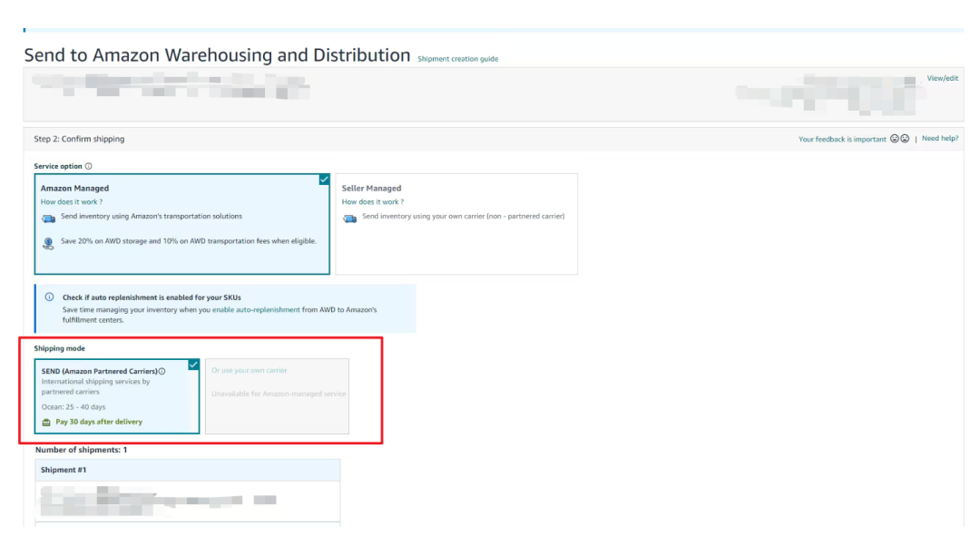Select the Or use your own carrier option
Viewport: 980px width, 555px height.
[x=277, y=395]
